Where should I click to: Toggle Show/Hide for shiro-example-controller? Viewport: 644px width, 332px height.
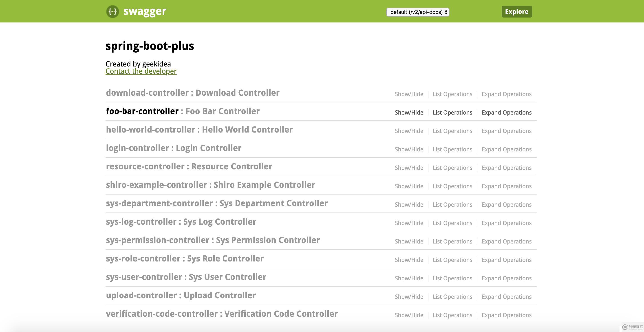pos(409,186)
